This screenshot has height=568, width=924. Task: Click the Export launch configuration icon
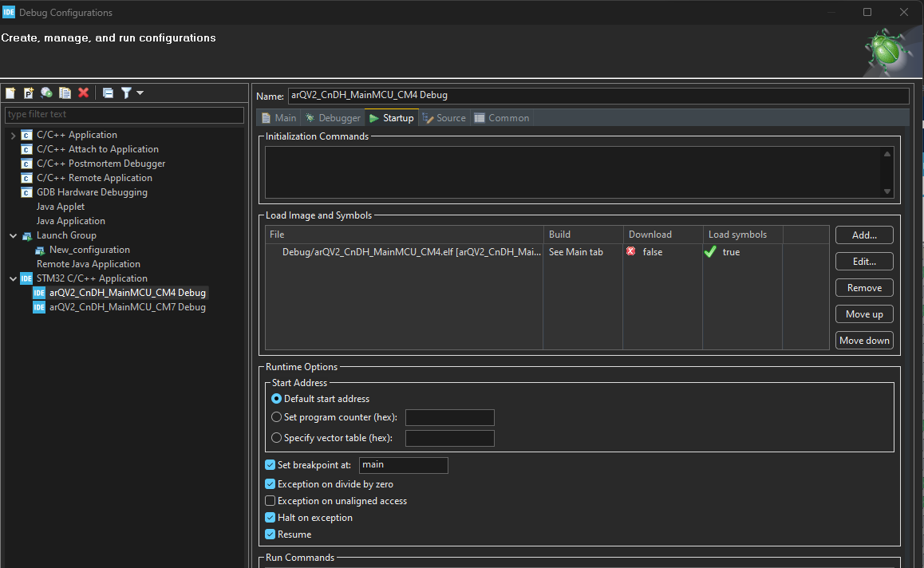pyautogui.click(x=46, y=93)
